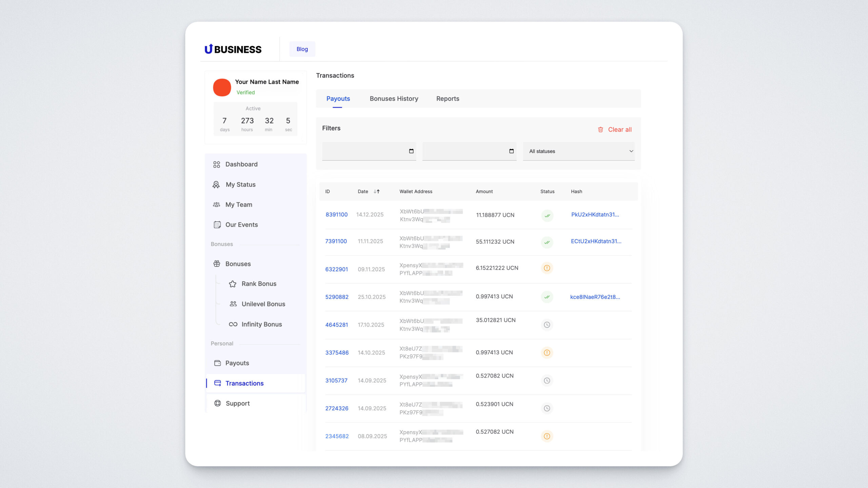This screenshot has height=488, width=868.
Task: Open transaction ID 7391100 link
Action: [336, 241]
